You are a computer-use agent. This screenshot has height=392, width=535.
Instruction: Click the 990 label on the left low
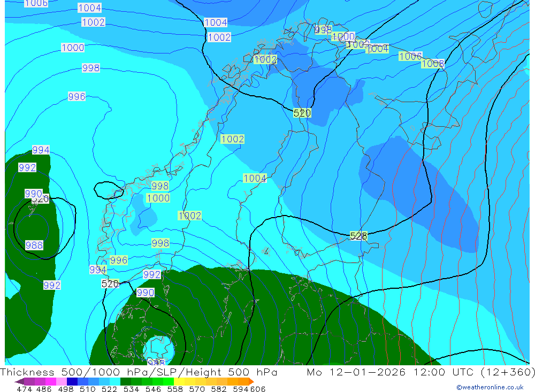pos(33,194)
